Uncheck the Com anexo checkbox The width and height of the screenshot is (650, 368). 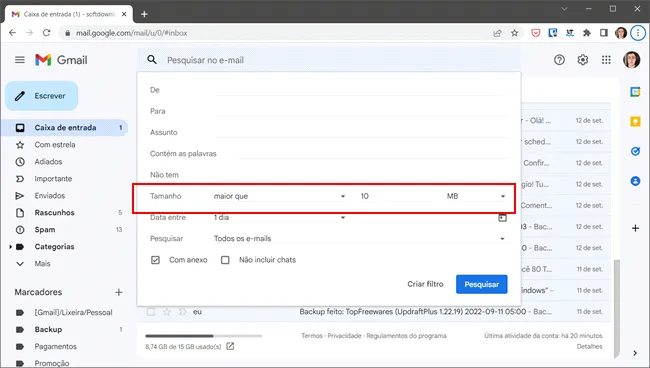[155, 260]
